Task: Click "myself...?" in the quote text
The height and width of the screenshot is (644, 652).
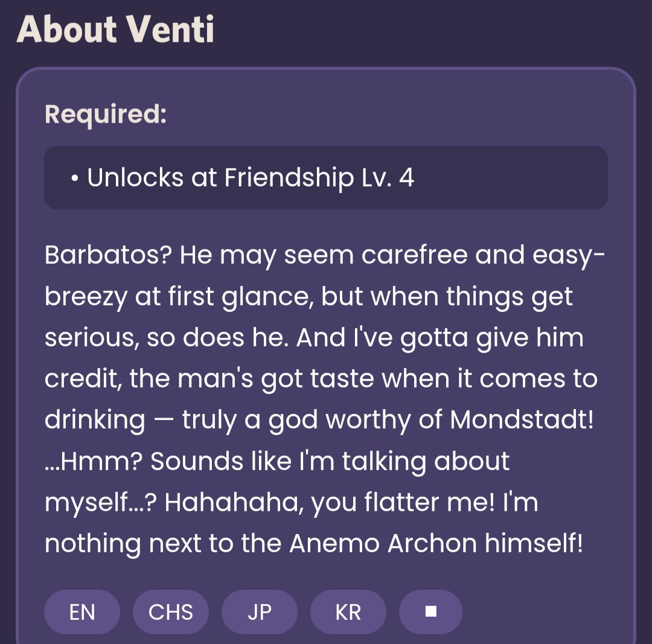Action: point(100,503)
